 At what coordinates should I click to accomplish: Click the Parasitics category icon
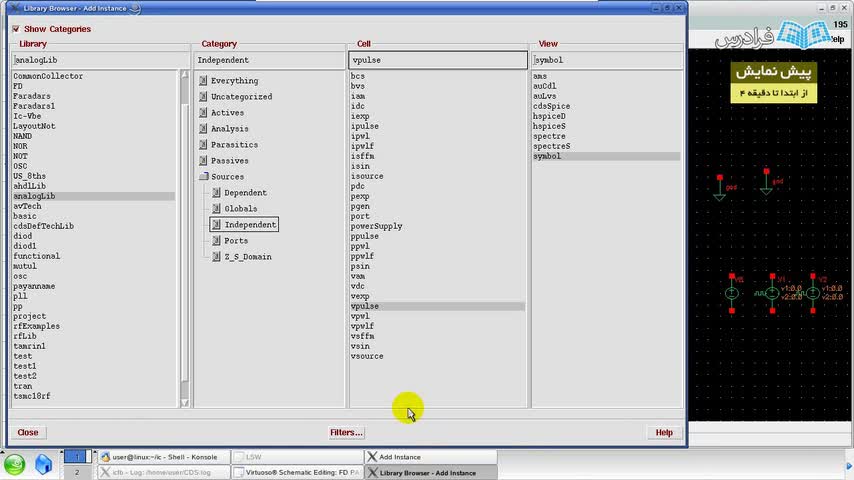[x=203, y=144]
